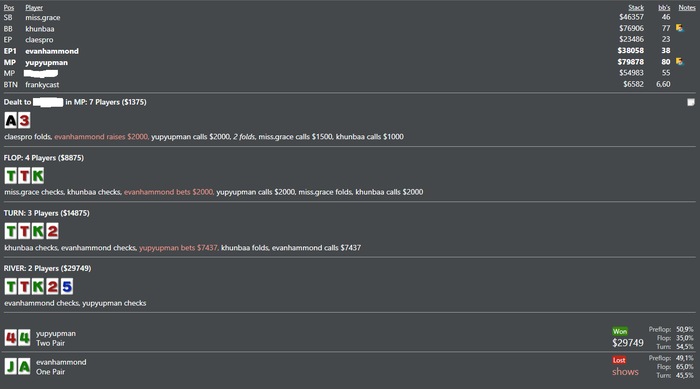This screenshot has height=389, width=700.
Task: Open the note icon beside khunbaa
Action: click(x=679, y=28)
